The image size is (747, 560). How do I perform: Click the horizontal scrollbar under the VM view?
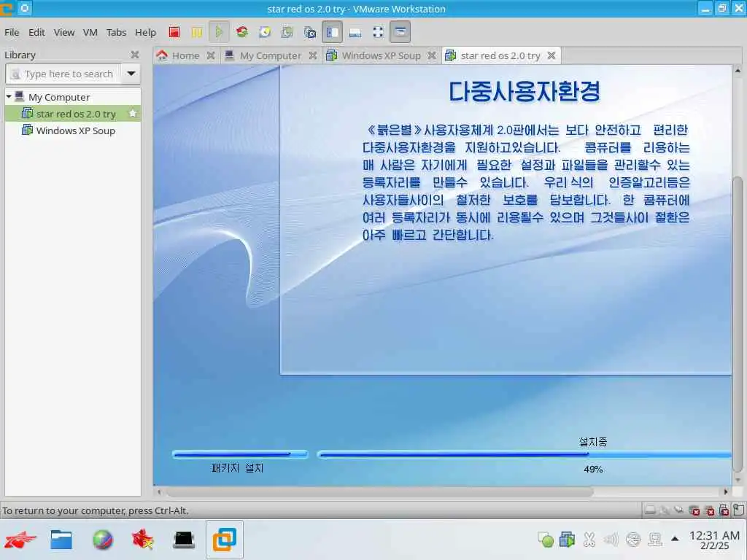tap(379, 491)
